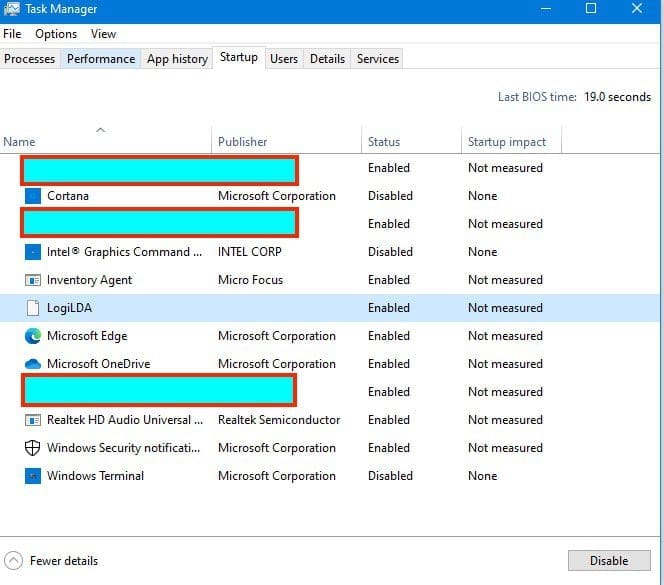The height and width of the screenshot is (585, 664).
Task: Click the Windows Security shield icon
Action: click(32, 448)
